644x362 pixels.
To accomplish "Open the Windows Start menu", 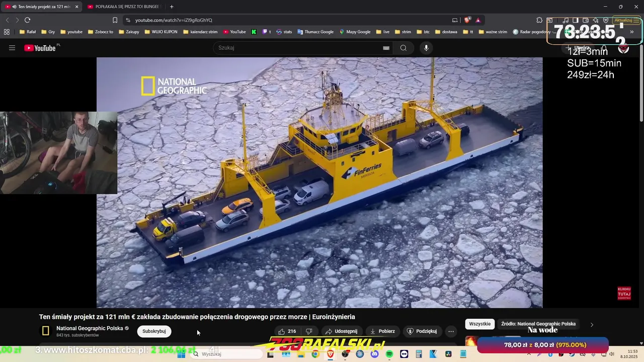I will (x=181, y=354).
